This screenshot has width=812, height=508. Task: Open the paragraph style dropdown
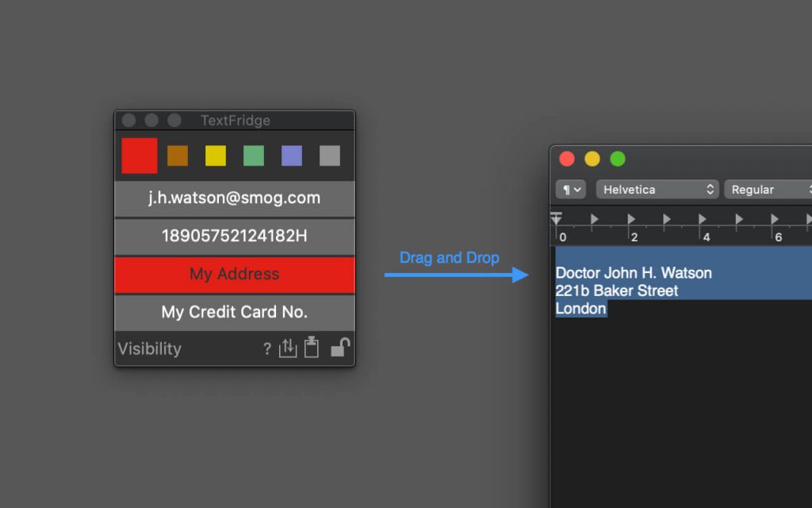571,190
